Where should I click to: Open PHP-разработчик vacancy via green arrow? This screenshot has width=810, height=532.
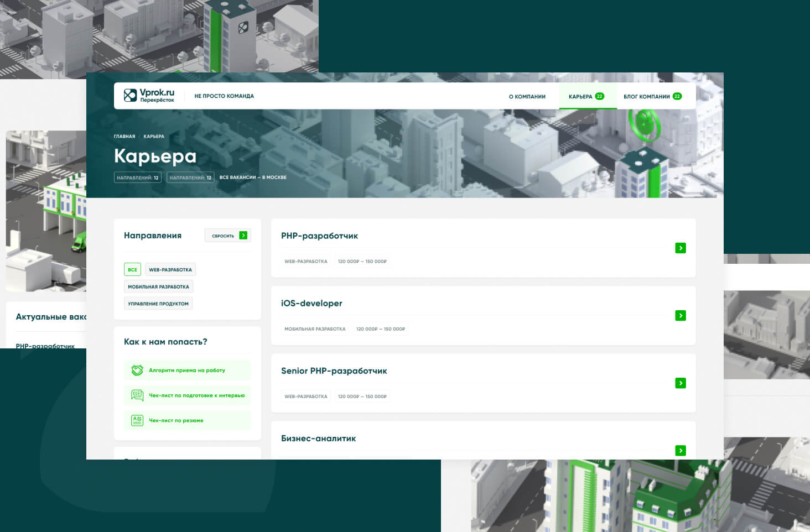pos(681,248)
